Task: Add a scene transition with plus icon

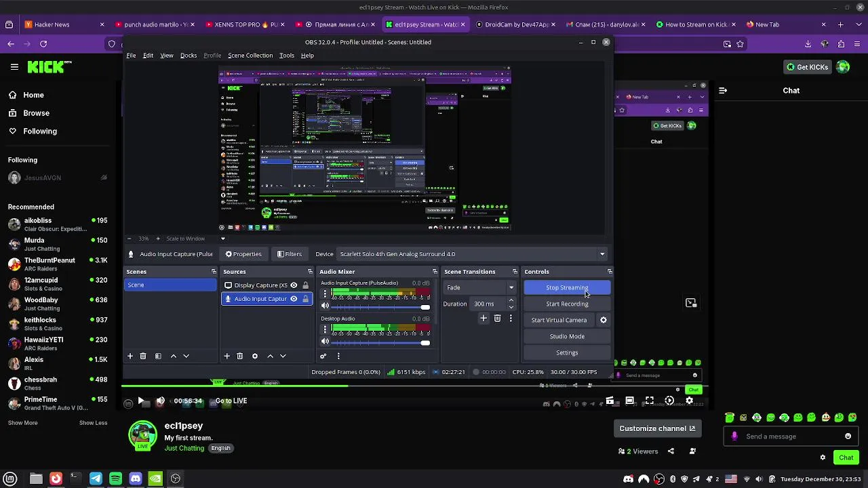Action: point(484,319)
